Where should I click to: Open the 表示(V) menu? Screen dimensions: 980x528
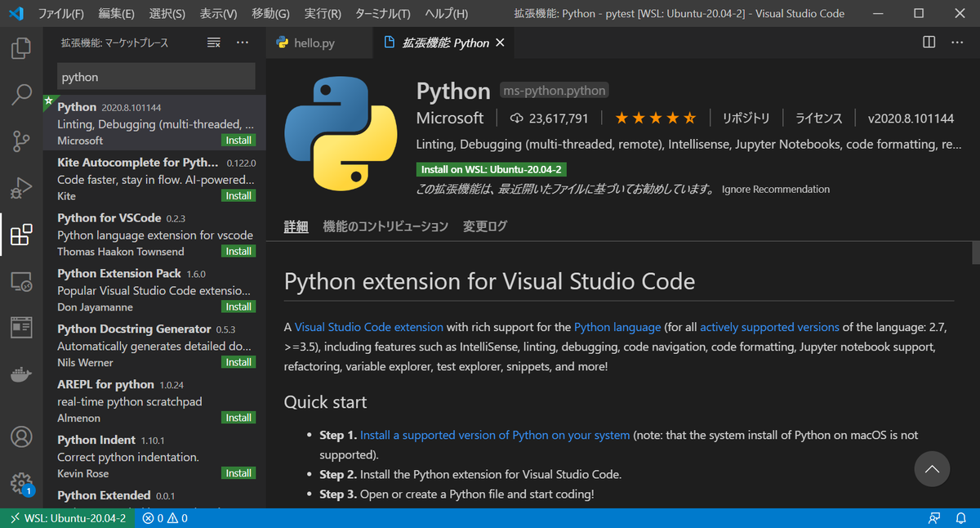pos(219,14)
